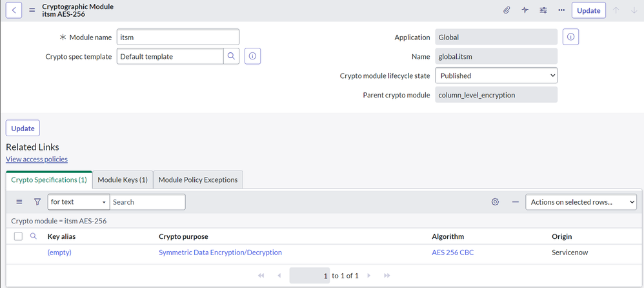Click the Servicenow origin cell

[570, 252]
